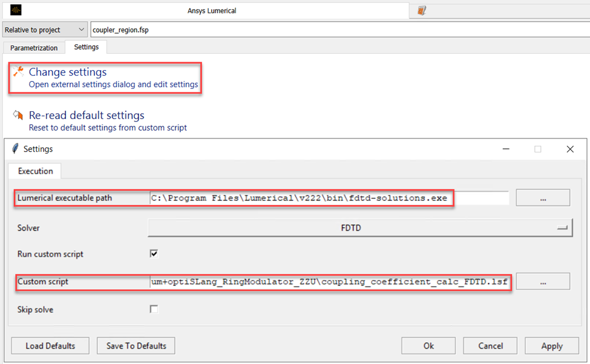Click the Lumerical executable path field
Image resolution: width=590 pixels, height=364 pixels.
[x=330, y=198]
